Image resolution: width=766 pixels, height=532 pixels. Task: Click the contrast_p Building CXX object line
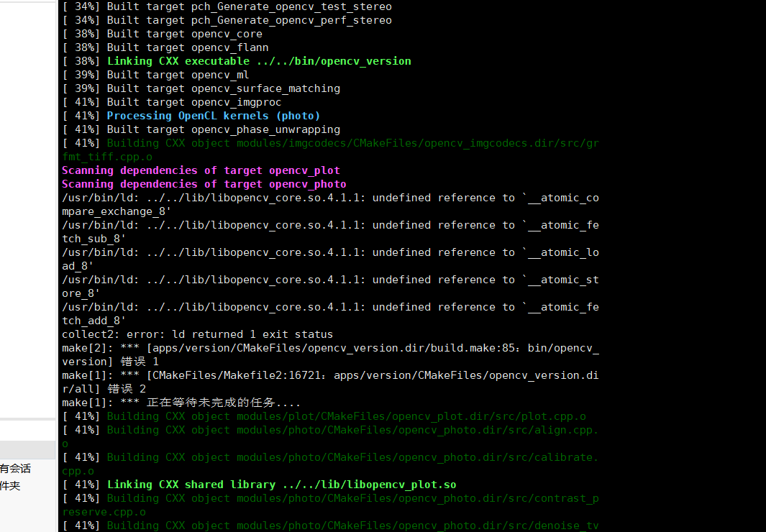click(x=330, y=499)
